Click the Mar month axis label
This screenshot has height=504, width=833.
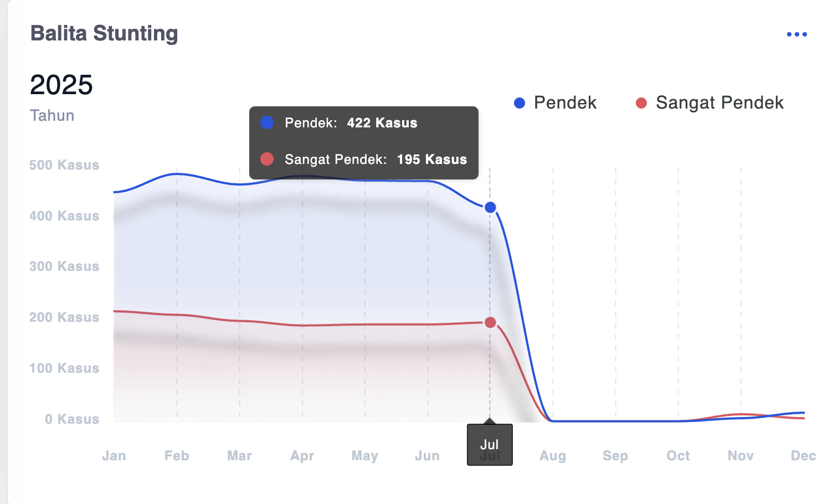(x=239, y=456)
